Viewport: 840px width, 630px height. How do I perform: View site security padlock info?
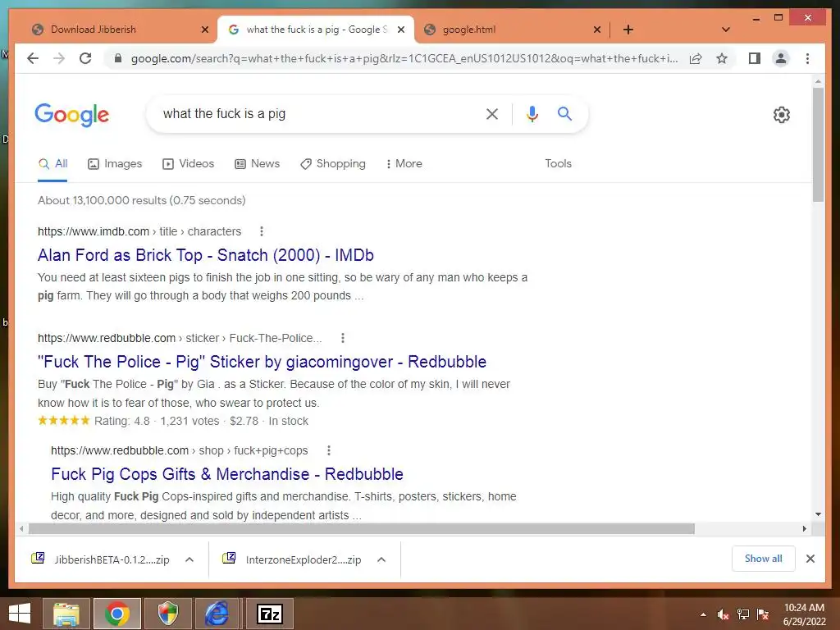118,58
